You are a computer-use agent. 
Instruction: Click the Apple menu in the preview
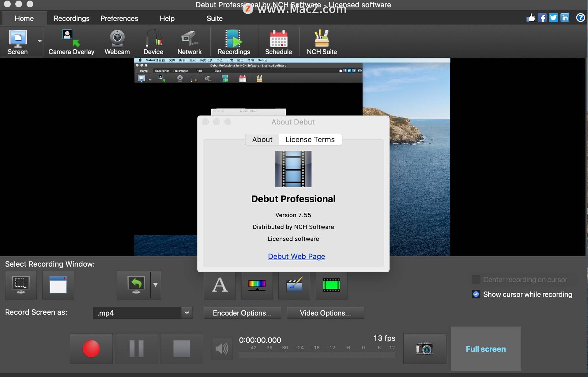tap(140, 60)
